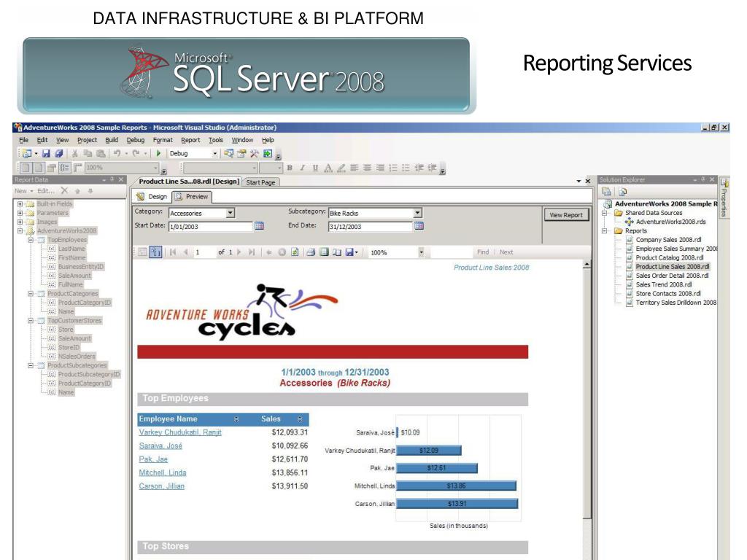Go to the last report page

click(252, 252)
